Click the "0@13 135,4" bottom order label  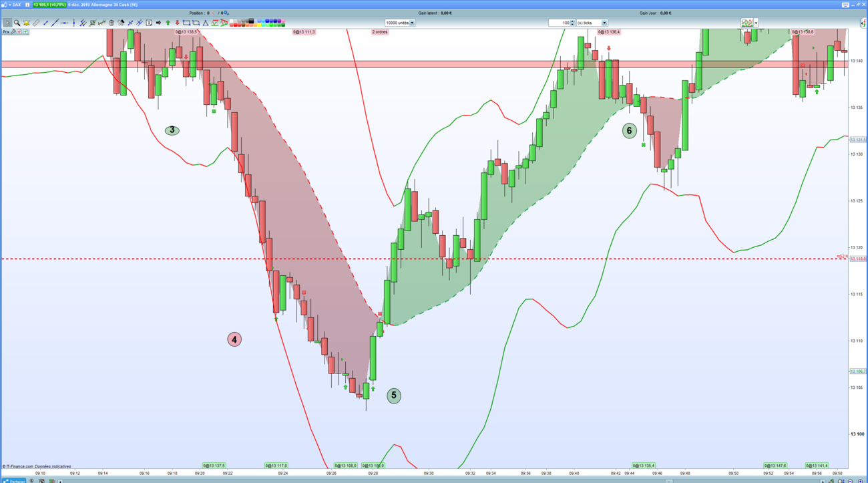pos(644,466)
